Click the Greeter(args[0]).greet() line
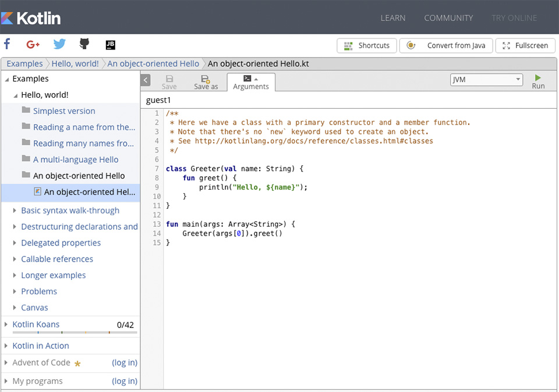The image size is (559, 392). pyautogui.click(x=232, y=234)
